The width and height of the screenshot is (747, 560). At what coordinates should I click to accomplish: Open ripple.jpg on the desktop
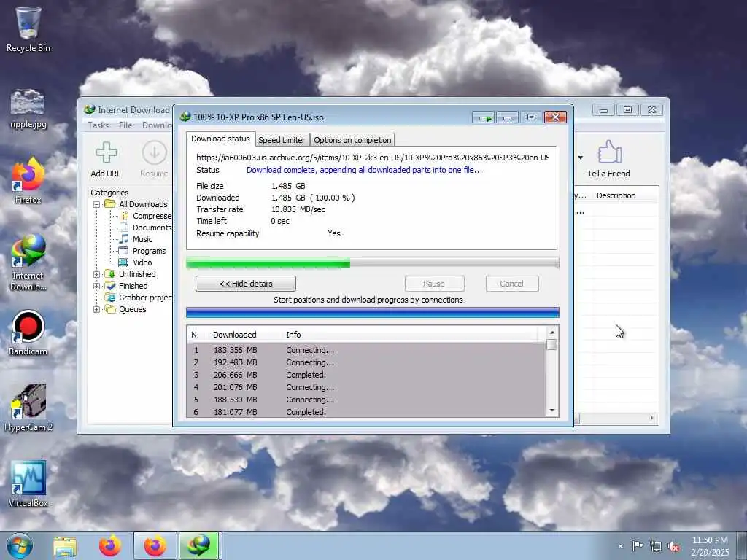[28, 108]
